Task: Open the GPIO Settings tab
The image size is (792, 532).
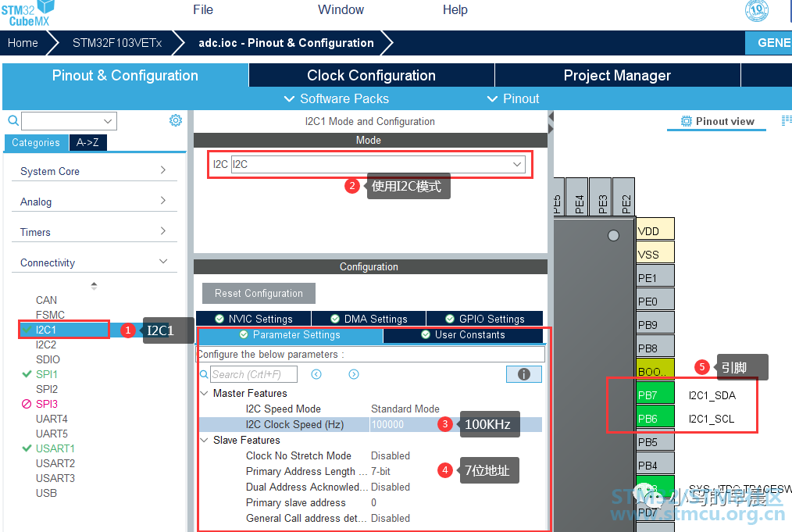Action: tap(485, 319)
